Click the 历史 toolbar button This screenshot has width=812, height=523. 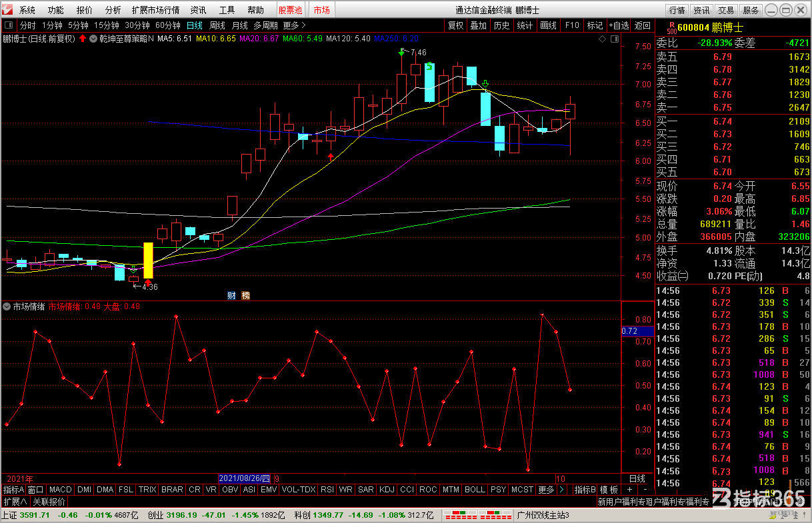click(x=501, y=25)
